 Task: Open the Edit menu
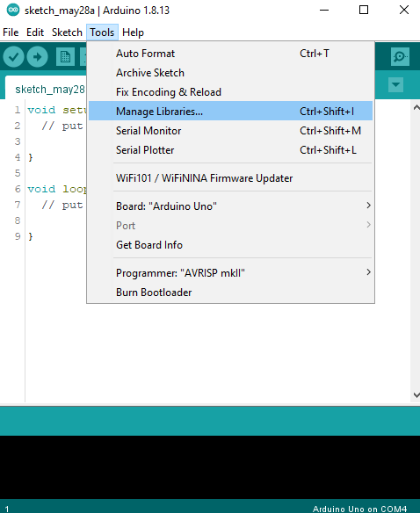(x=35, y=33)
